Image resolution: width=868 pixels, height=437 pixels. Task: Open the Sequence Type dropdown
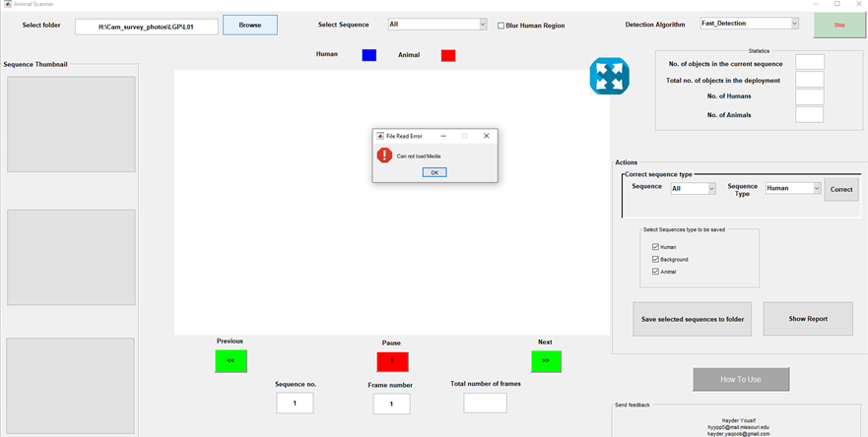tap(793, 188)
